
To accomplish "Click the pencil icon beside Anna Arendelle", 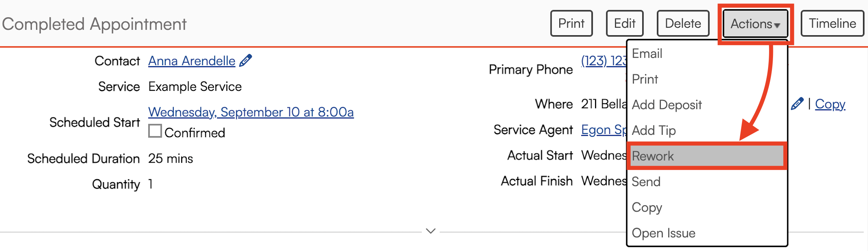I will coord(245,60).
